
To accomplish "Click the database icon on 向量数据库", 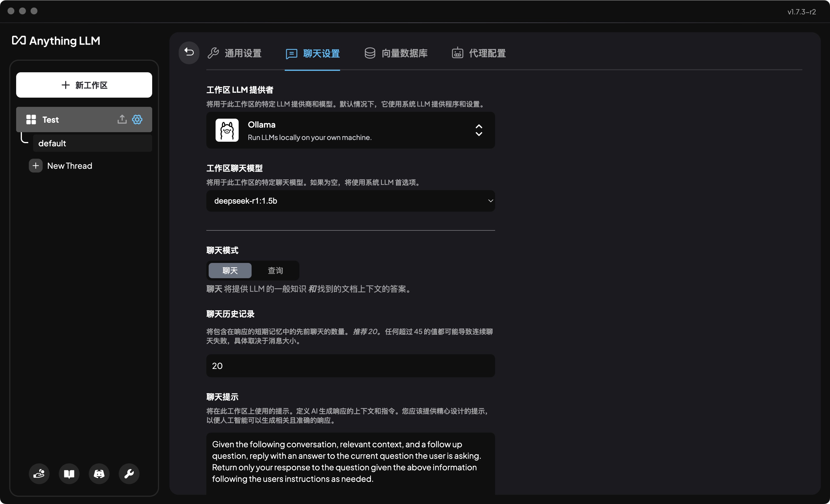I will click(x=370, y=53).
